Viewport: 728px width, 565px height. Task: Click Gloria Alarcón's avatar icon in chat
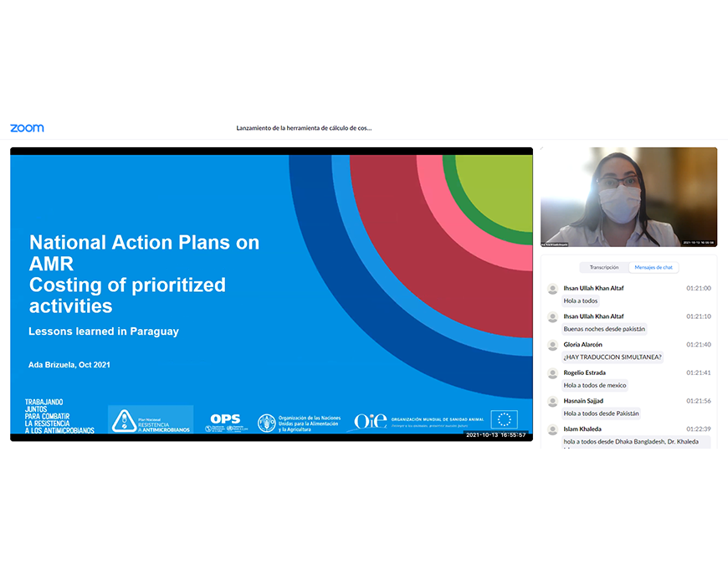coord(552,345)
